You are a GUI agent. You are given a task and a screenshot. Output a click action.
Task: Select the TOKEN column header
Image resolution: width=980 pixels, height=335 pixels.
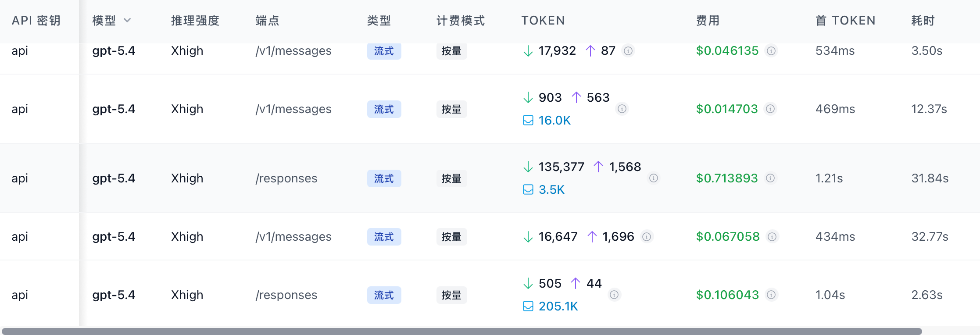coord(543,21)
